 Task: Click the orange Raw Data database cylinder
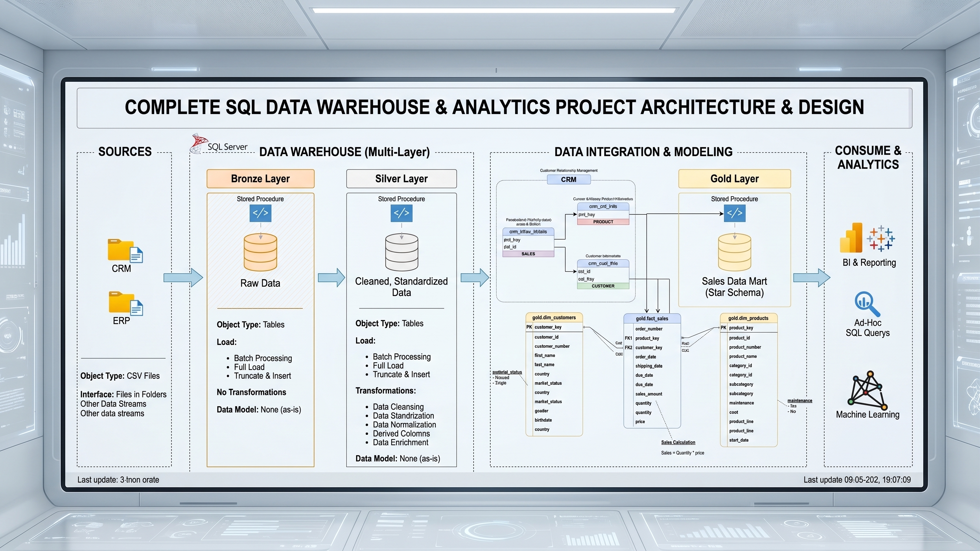click(260, 252)
